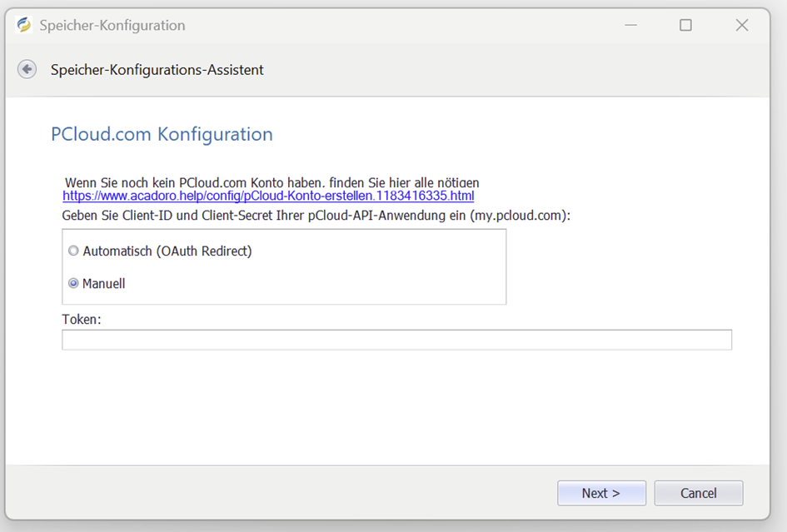The width and height of the screenshot is (787, 532).
Task: Select the Manuell radio button
Action: 73,284
